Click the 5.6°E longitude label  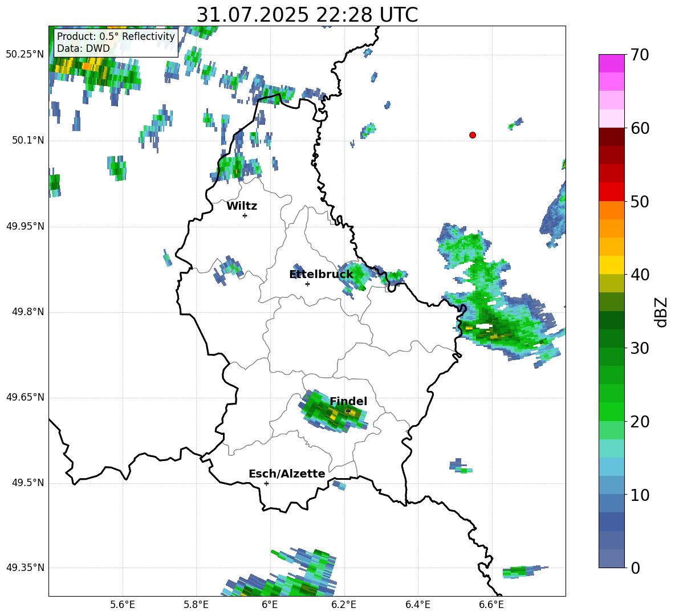pos(123,605)
